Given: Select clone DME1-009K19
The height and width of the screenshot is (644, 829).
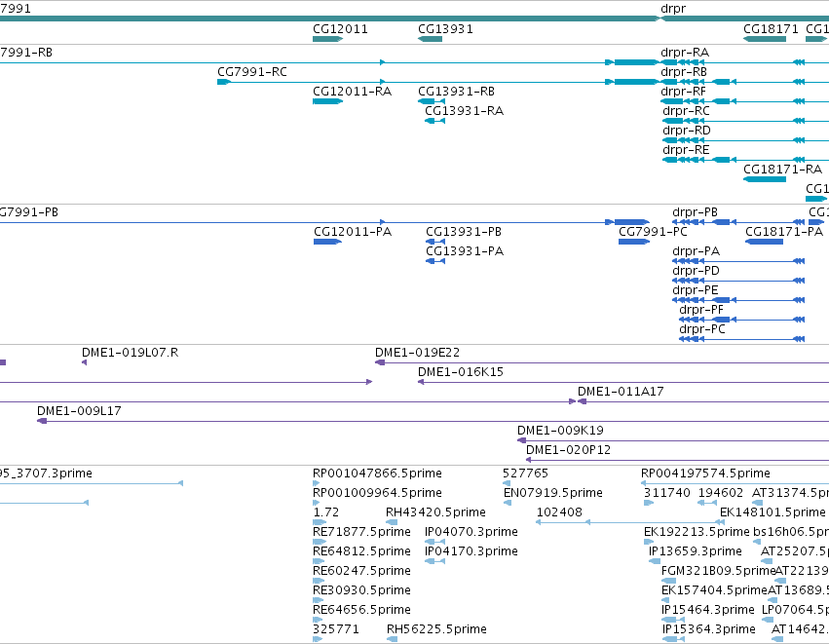Looking at the screenshot, I should (560, 432).
